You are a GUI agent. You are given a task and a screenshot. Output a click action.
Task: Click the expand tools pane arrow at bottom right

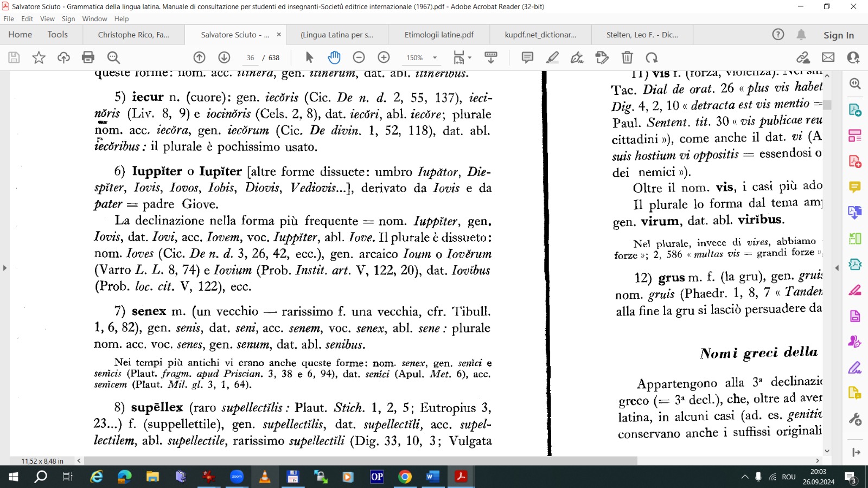pos(856,452)
